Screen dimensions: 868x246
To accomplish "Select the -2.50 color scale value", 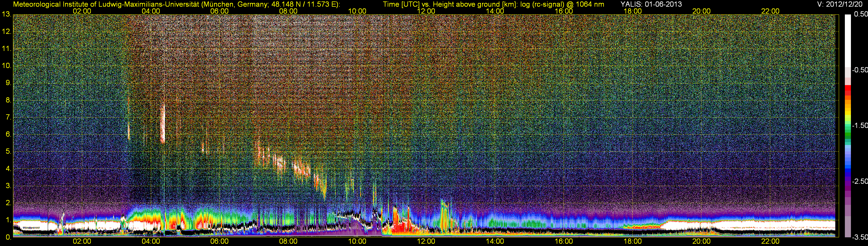I will 860,181.
